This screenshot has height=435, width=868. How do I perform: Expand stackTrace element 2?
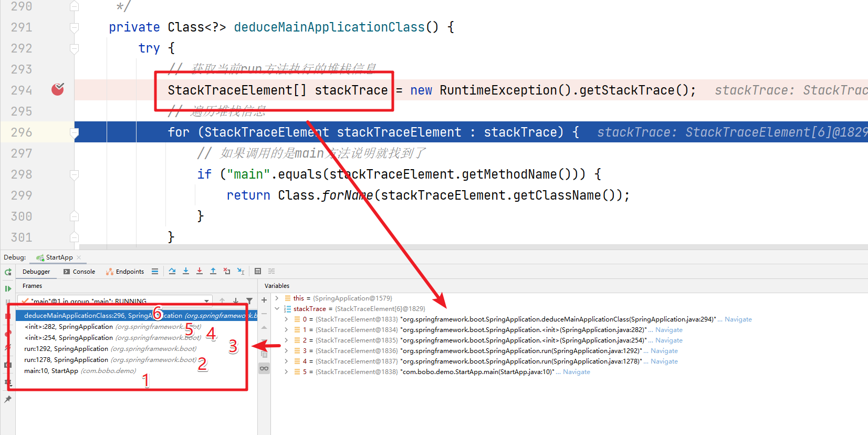coord(286,340)
